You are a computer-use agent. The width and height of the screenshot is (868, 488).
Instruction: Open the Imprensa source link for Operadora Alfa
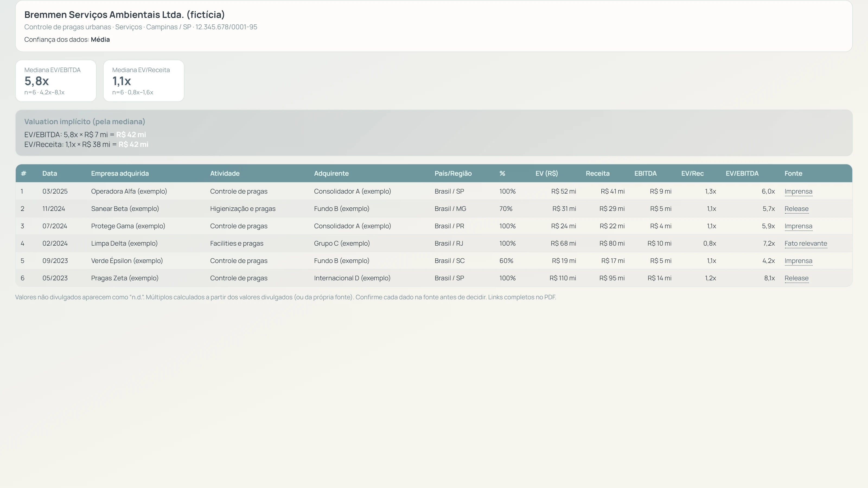[x=798, y=191]
